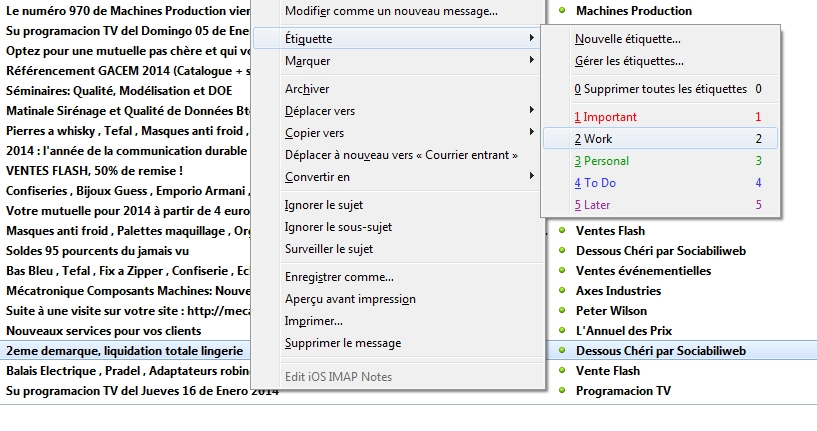Open Nouvelle étiquette... dialog
Image resolution: width=817 pixels, height=431 pixels.
(627, 39)
